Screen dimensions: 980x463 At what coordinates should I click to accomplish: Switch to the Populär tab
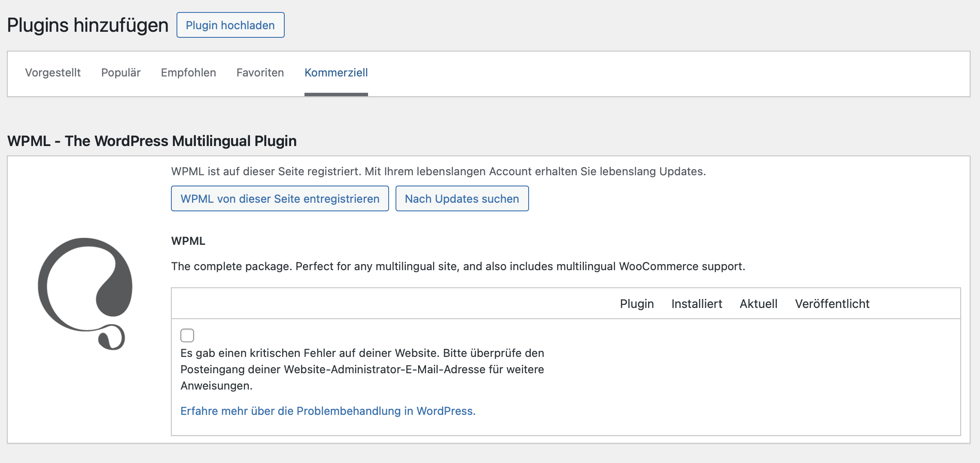point(121,73)
